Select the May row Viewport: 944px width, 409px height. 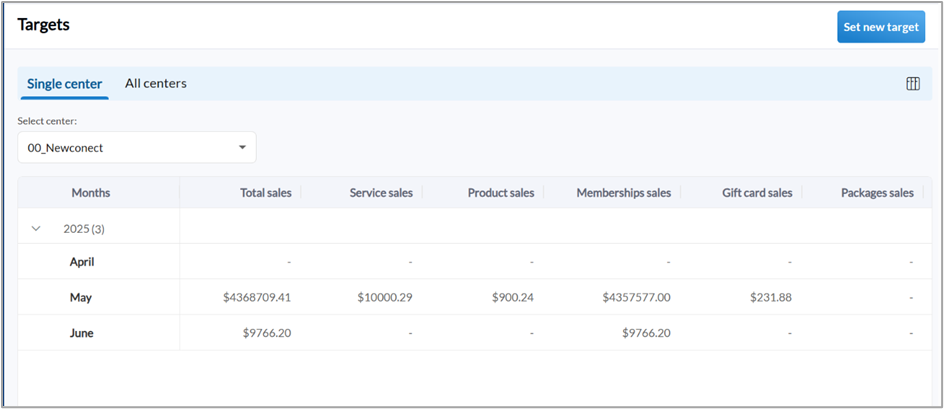click(81, 297)
